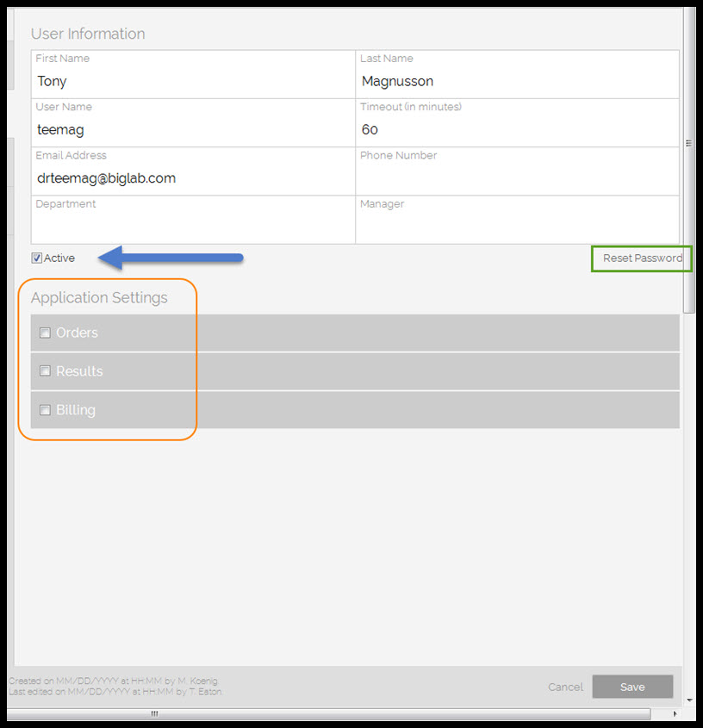Enable the Results application checkbox

pyautogui.click(x=45, y=371)
